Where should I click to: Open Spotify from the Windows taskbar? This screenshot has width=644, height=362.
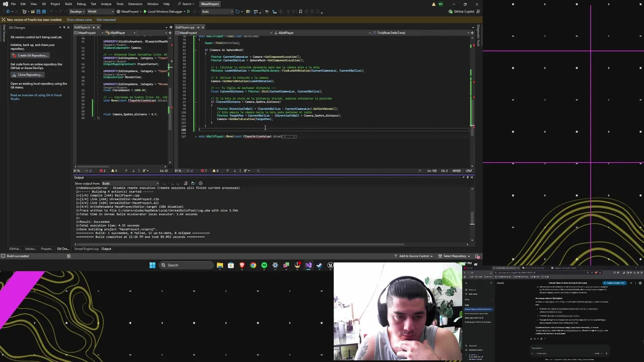pos(264,265)
